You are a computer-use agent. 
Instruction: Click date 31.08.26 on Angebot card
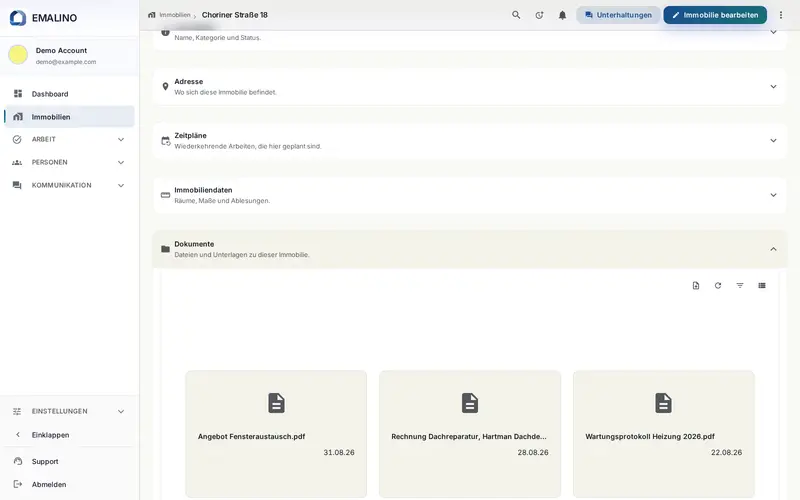pos(339,453)
